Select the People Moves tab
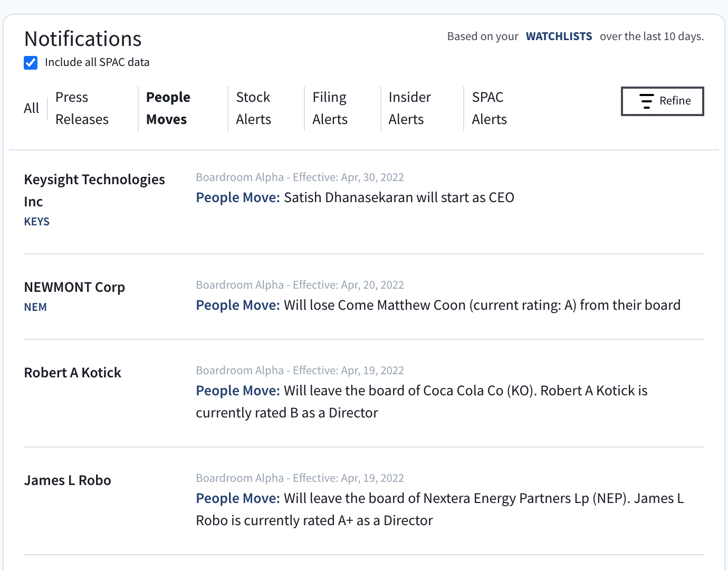Viewport: 728px width, 570px height. [168, 108]
